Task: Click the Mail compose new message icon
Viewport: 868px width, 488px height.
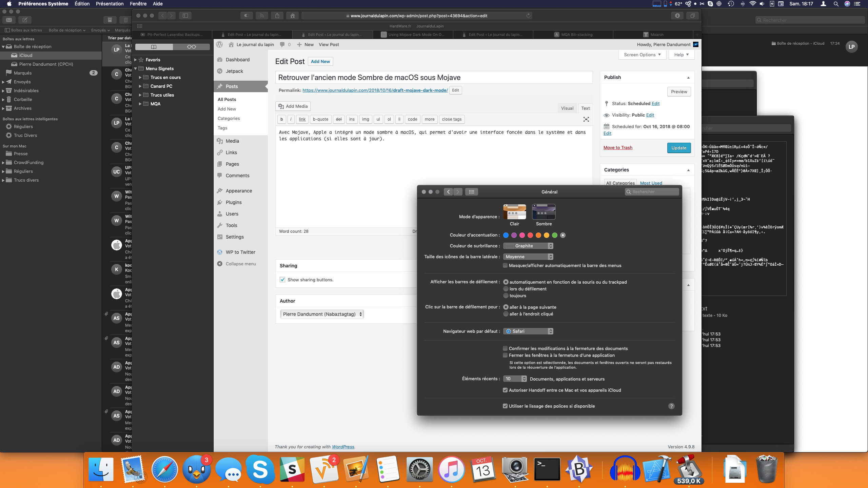Action: (x=25, y=20)
